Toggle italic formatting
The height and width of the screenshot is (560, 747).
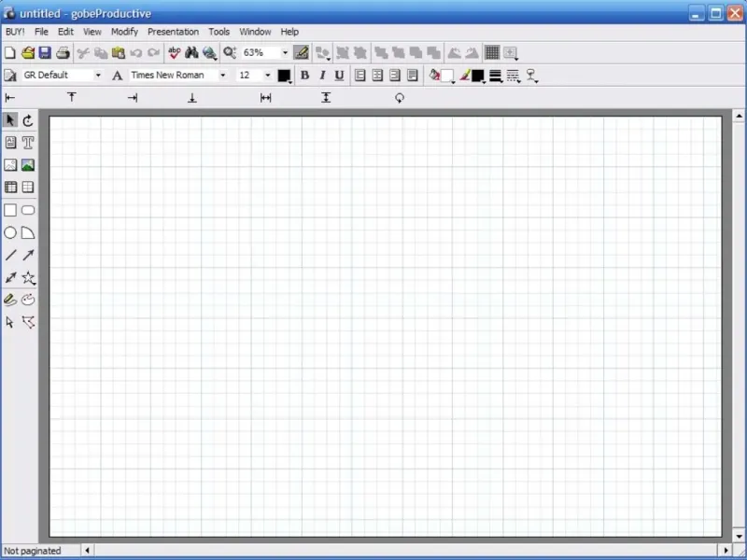322,76
